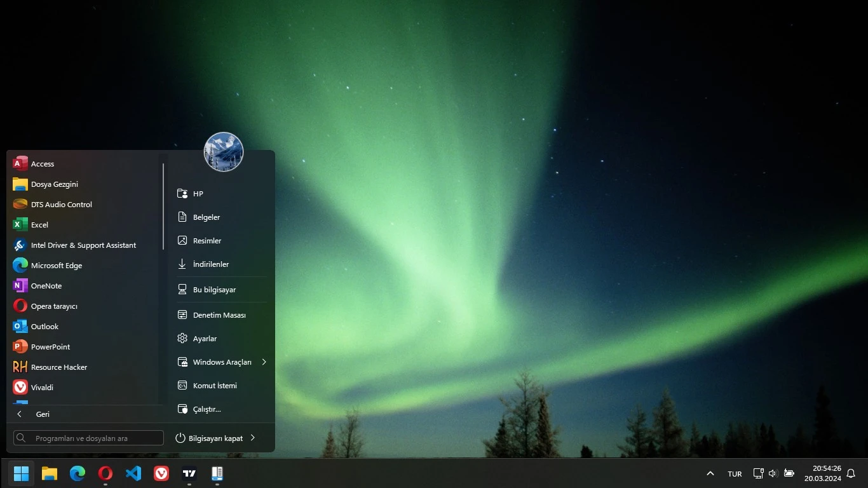
Task: Open Resource Hacker from the list
Action: 84,367
